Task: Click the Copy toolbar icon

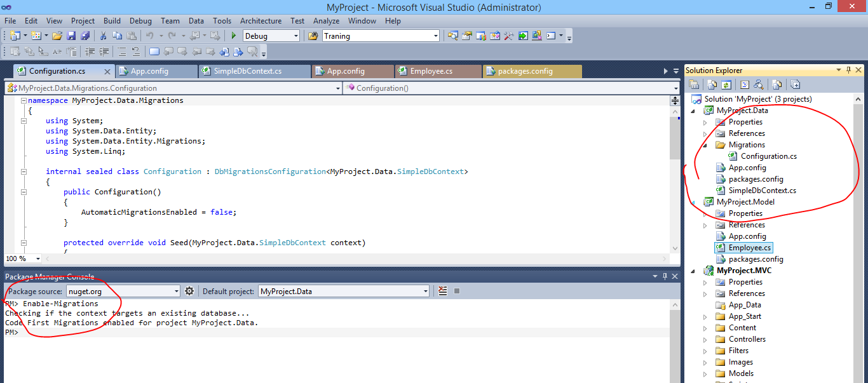Action: tap(118, 36)
